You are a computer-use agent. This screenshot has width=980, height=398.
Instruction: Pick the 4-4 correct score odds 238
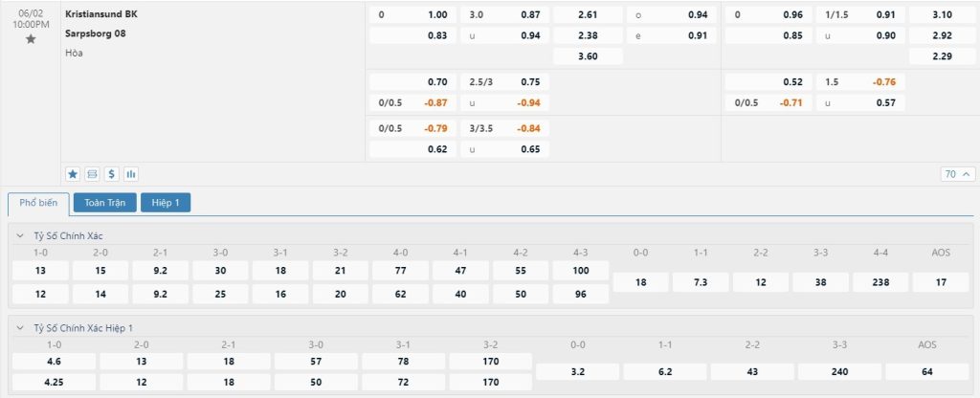(880, 282)
